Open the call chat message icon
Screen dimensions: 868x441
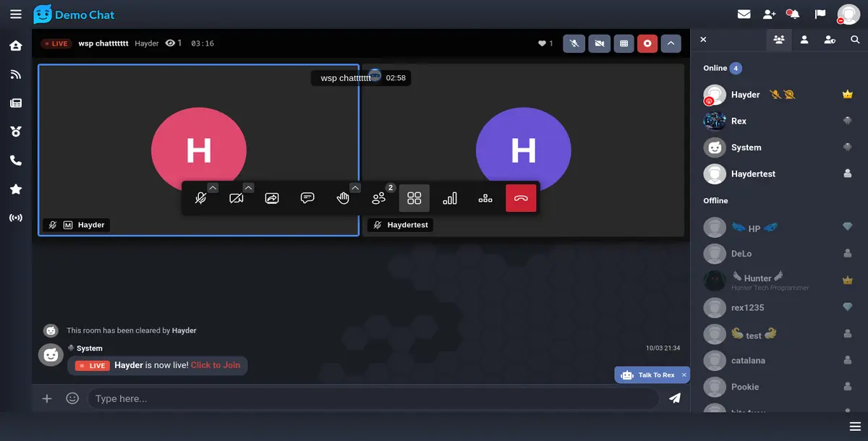click(307, 198)
